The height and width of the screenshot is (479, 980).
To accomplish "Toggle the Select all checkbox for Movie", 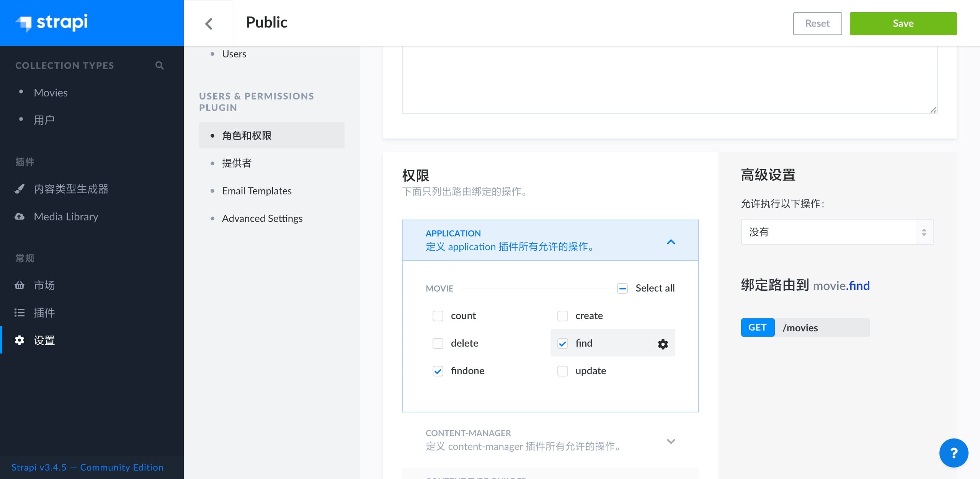I will 622,288.
